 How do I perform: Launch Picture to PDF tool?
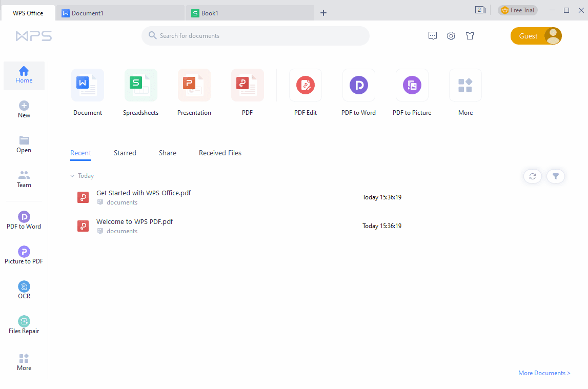point(24,255)
